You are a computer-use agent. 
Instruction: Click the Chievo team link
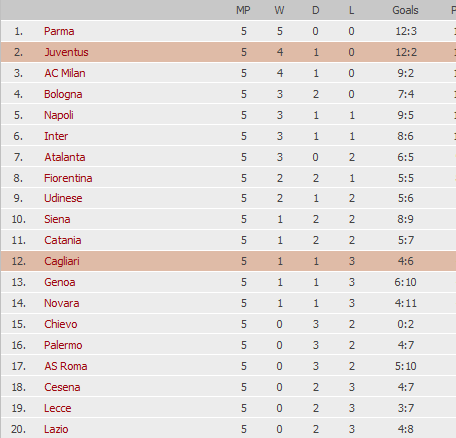[x=61, y=324]
